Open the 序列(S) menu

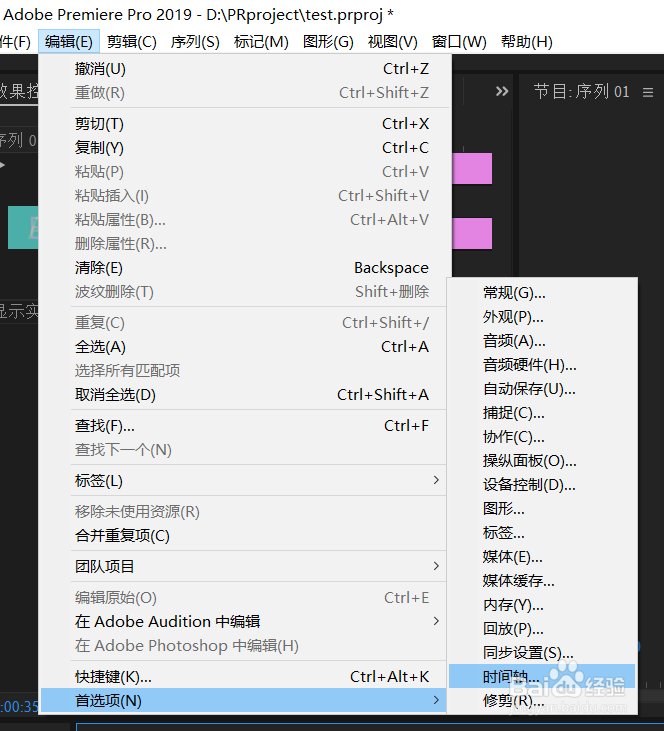click(195, 42)
